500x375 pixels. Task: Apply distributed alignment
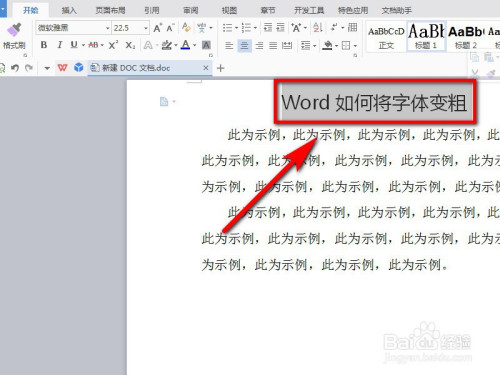coord(287,45)
